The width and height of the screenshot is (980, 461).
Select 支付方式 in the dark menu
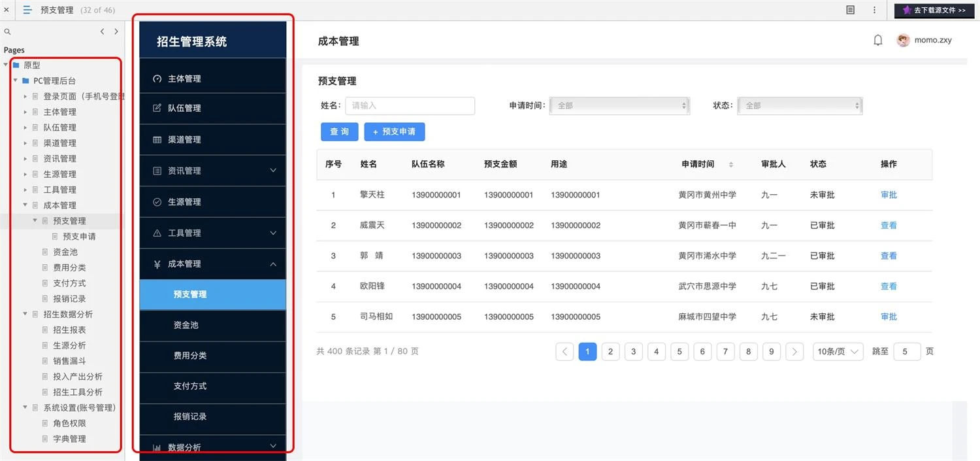pos(213,386)
